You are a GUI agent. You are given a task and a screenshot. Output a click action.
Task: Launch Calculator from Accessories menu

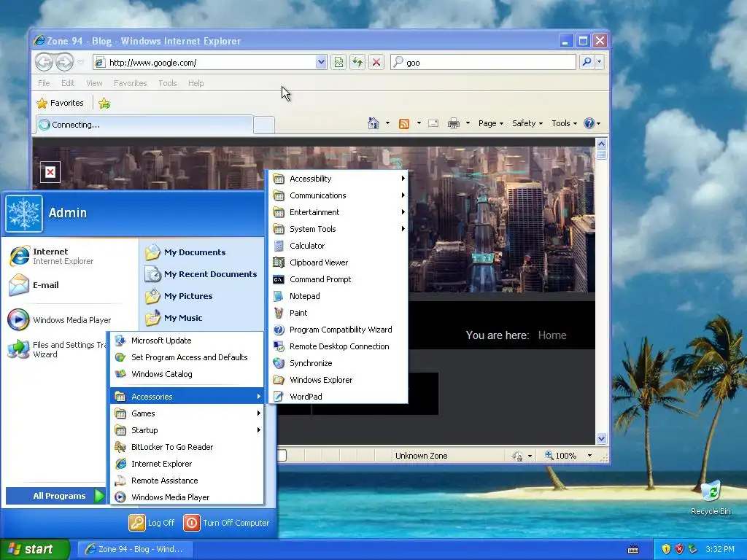(x=338, y=246)
